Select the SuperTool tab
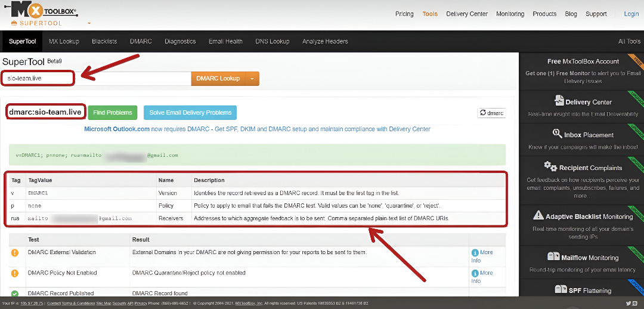 click(x=22, y=41)
